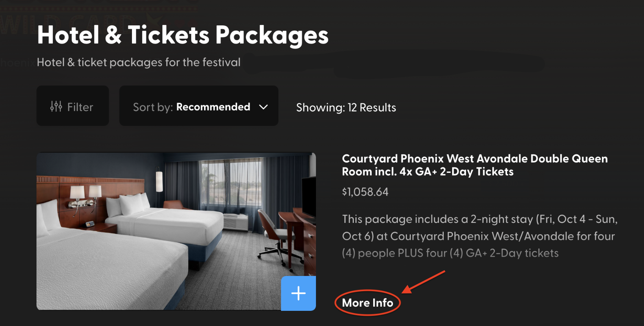Click the Showing: 12 Results text
Image resolution: width=644 pixels, height=326 pixels.
(x=346, y=107)
